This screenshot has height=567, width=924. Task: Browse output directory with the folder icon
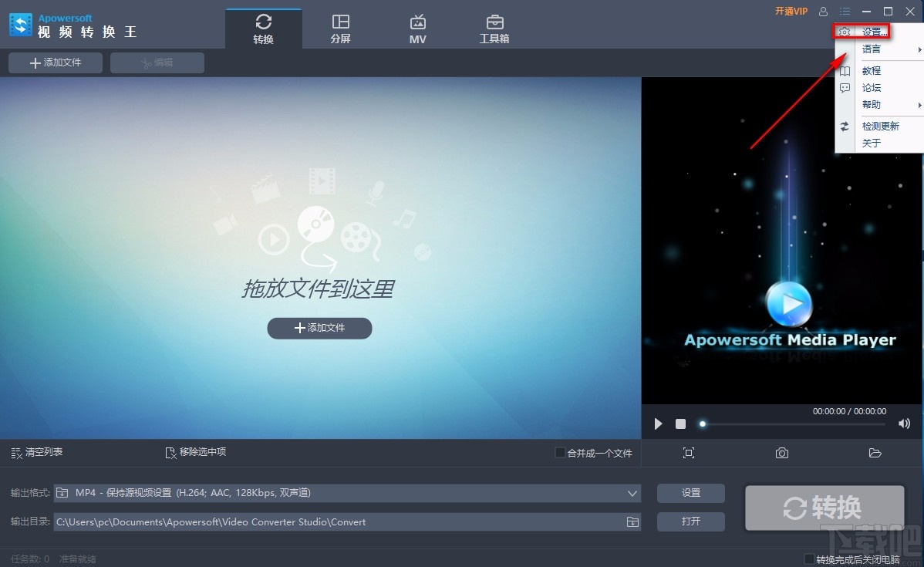(632, 521)
